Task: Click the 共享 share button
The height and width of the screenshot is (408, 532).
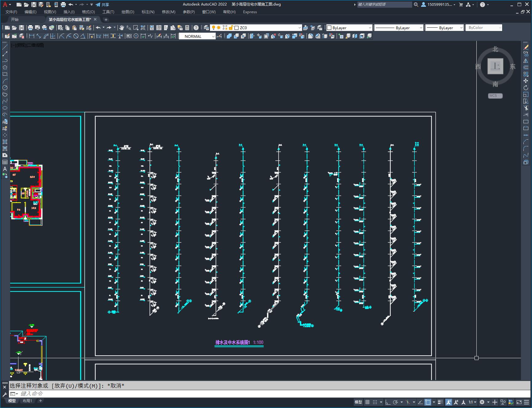Action: (x=102, y=5)
